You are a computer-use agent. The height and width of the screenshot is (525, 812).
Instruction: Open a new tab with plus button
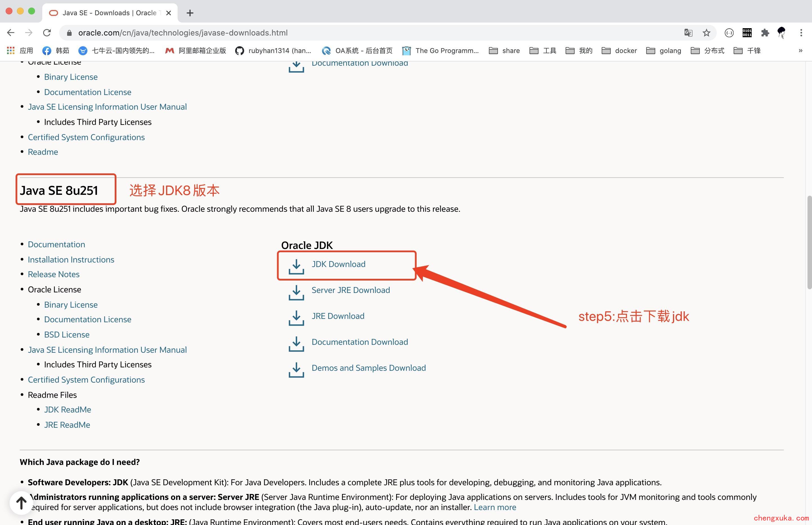tap(190, 13)
